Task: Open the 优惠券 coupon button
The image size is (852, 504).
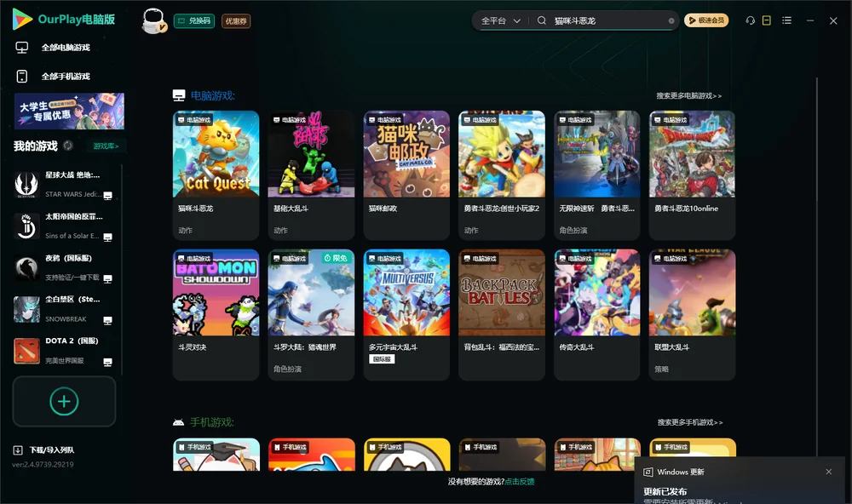Action: 236,20
